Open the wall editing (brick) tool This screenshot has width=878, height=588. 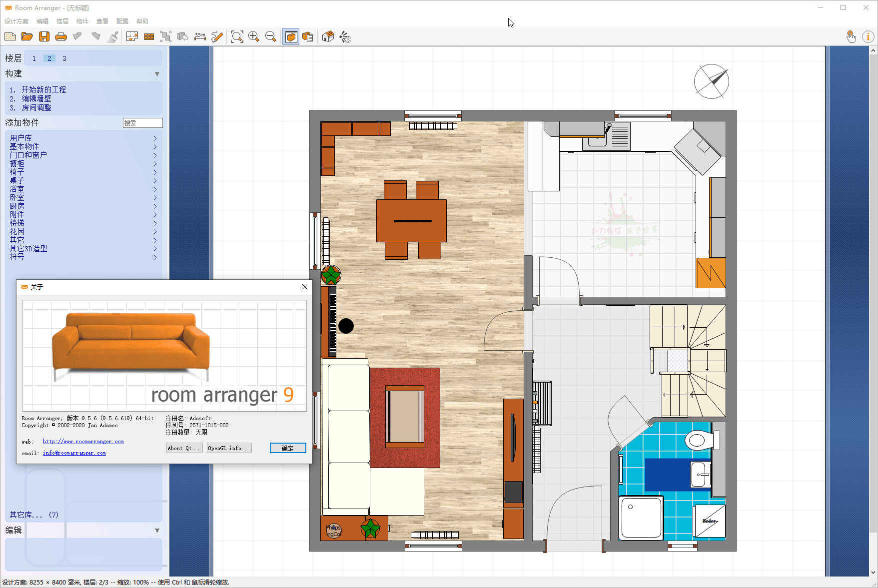coord(148,36)
